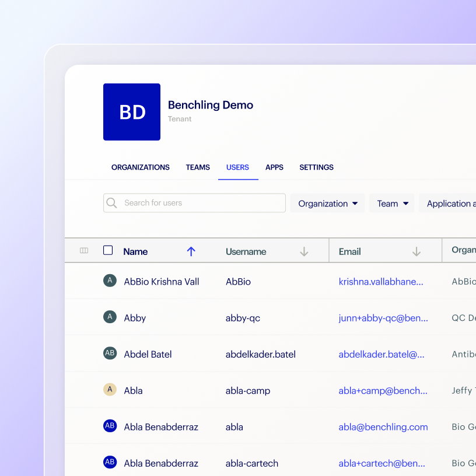Select the AbBio Krishna Vall name

[162, 282]
